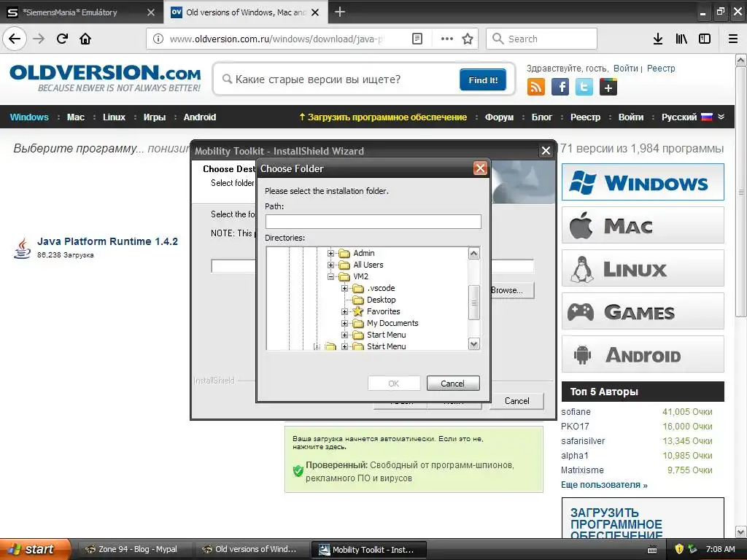Viewport: 747px width, 560px height.
Task: Click the Games controller platform banner
Action: click(x=643, y=311)
